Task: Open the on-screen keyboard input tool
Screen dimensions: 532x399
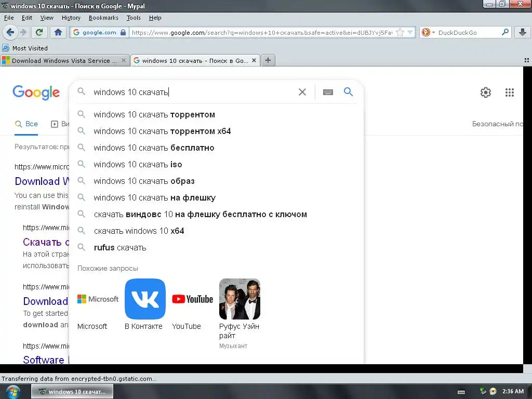Action: tap(328, 92)
